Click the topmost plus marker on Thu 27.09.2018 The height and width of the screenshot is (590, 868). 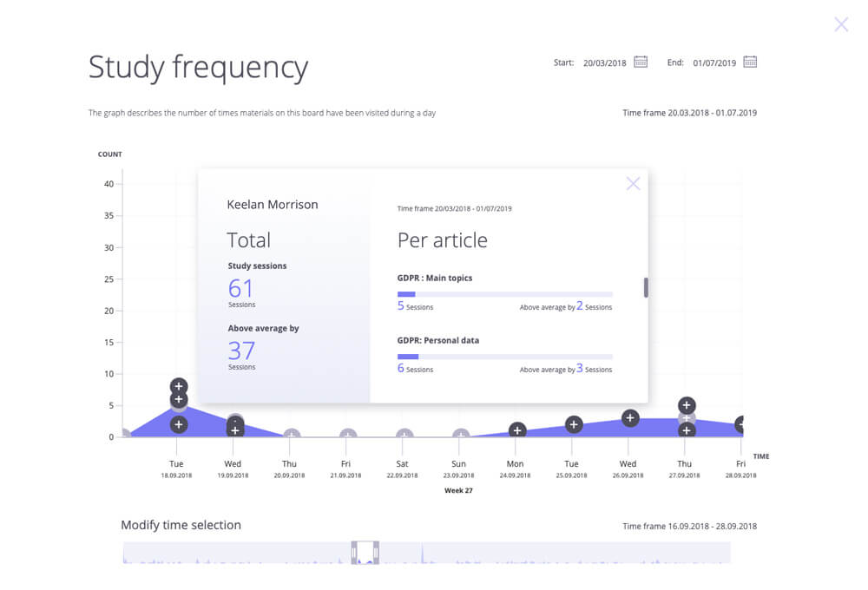point(687,405)
